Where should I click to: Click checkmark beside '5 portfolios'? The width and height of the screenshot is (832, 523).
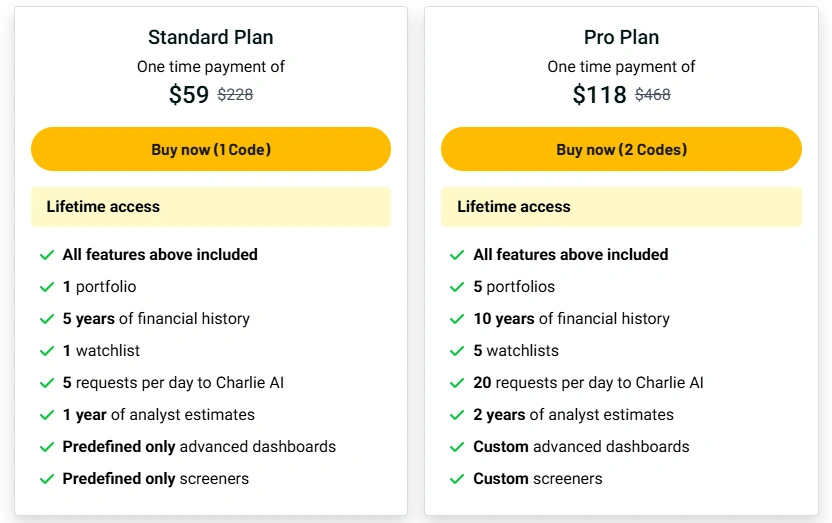tap(457, 287)
